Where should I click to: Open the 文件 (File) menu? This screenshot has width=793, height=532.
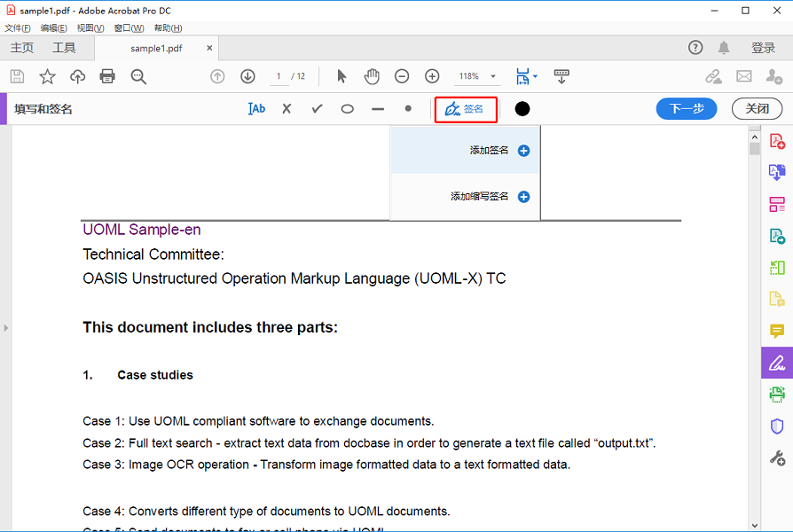17,28
